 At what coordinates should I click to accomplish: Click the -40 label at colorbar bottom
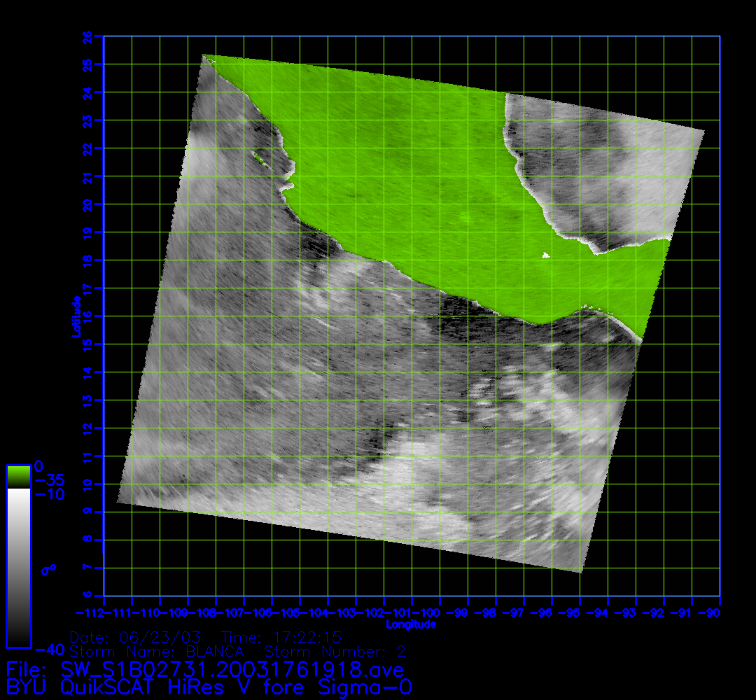[x=50, y=649]
